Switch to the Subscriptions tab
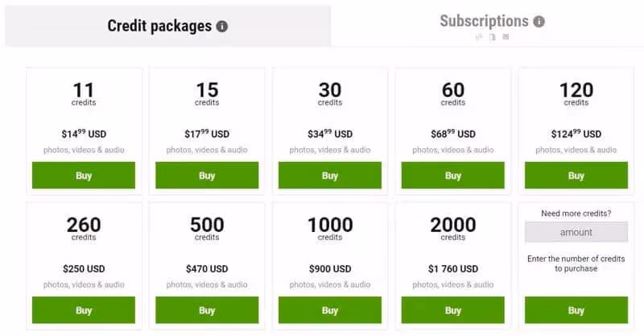 [x=483, y=22]
